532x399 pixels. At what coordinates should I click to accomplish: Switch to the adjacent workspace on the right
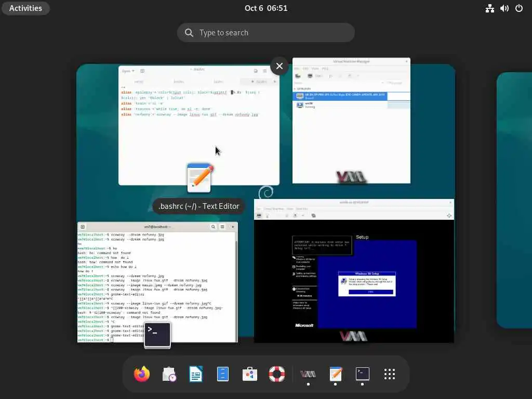514,200
